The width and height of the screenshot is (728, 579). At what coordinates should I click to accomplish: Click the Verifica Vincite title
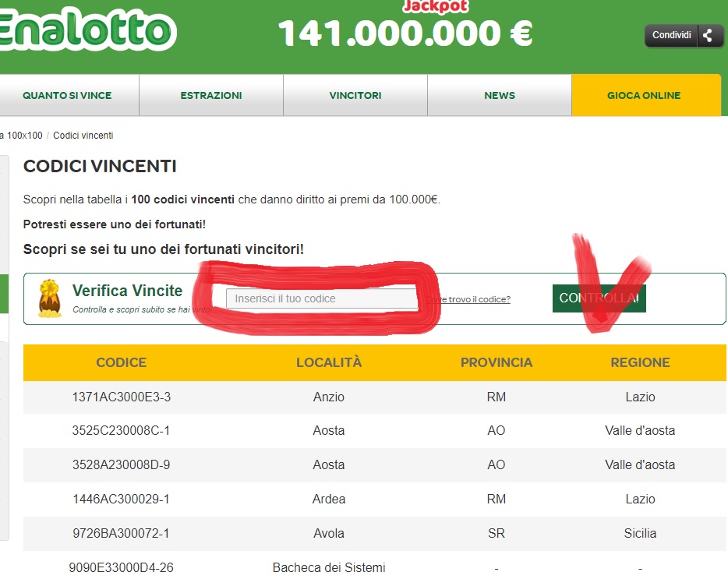click(128, 291)
